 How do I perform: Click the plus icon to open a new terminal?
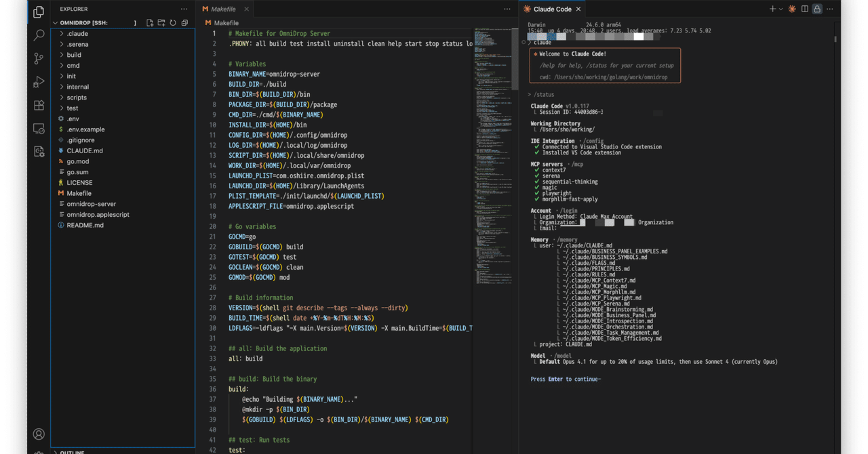click(772, 9)
